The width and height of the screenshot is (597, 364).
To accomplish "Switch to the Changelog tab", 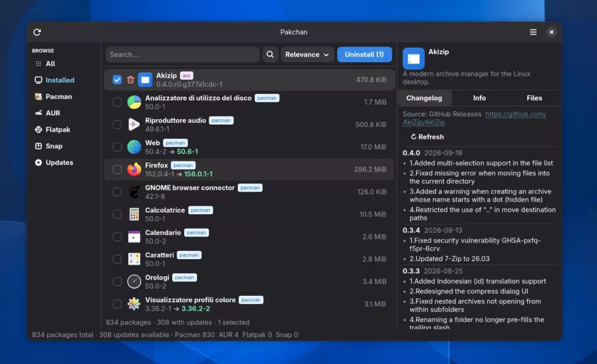I will coord(424,98).
